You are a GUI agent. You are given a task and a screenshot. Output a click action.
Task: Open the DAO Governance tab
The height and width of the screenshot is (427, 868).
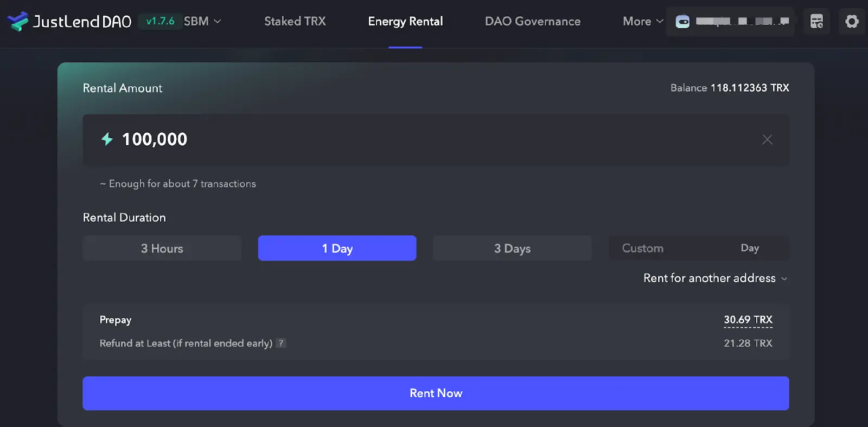click(x=533, y=21)
